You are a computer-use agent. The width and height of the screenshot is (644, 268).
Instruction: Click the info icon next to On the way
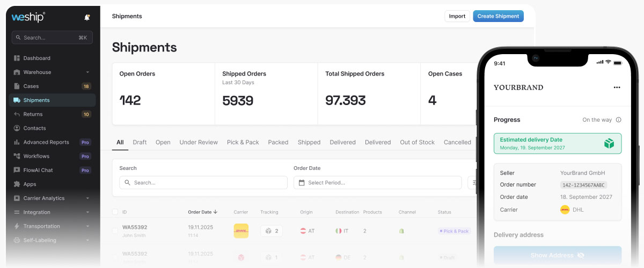[x=618, y=120]
